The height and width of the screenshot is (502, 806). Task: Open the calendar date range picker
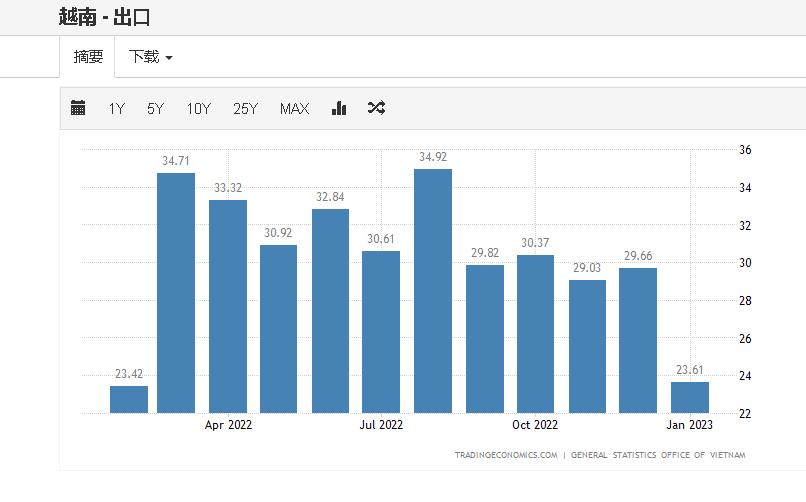point(78,108)
